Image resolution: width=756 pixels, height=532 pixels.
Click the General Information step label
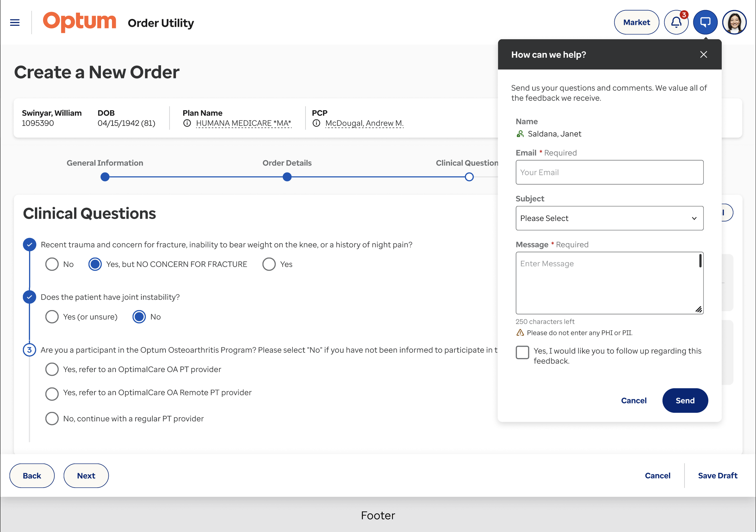point(105,163)
